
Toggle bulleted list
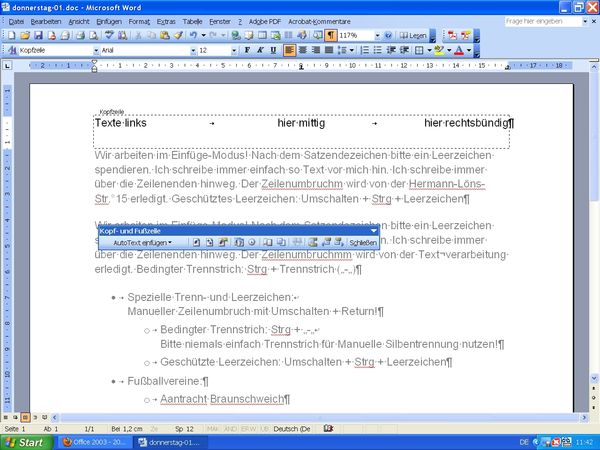[378, 50]
